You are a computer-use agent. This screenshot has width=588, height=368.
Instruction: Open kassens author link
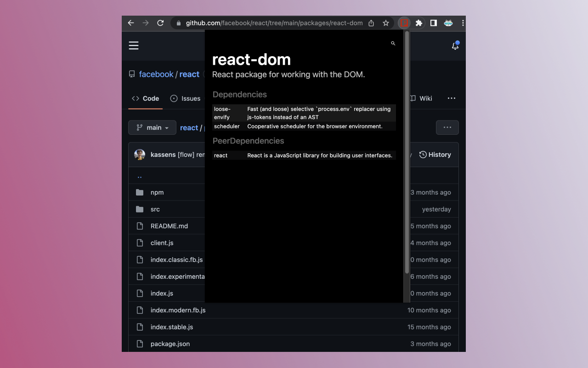163,155
